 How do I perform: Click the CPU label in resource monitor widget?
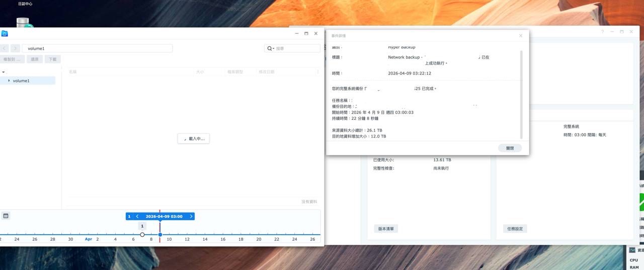click(x=634, y=260)
